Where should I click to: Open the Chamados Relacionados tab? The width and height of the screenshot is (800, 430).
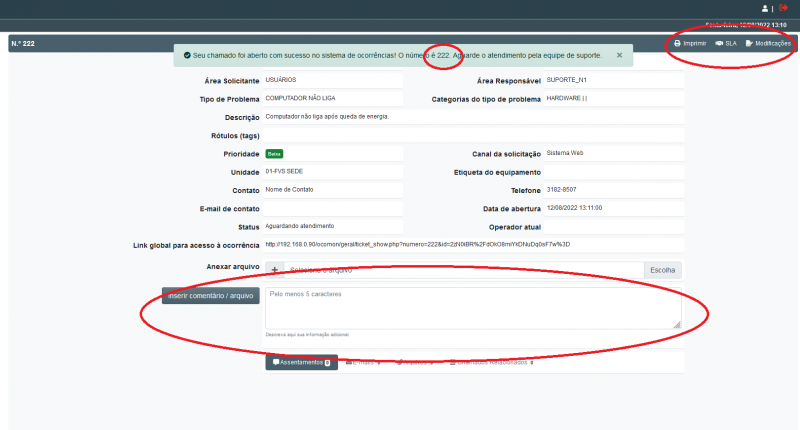[x=491, y=362]
